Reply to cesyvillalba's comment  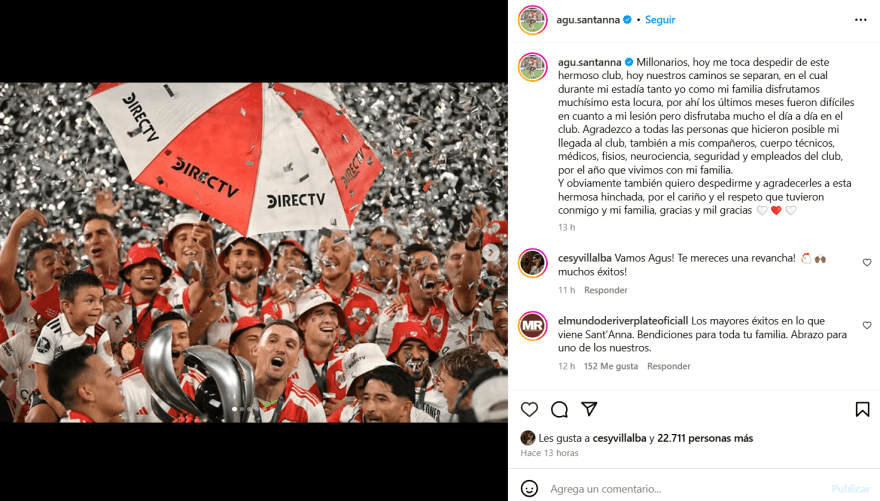pyautogui.click(x=606, y=290)
